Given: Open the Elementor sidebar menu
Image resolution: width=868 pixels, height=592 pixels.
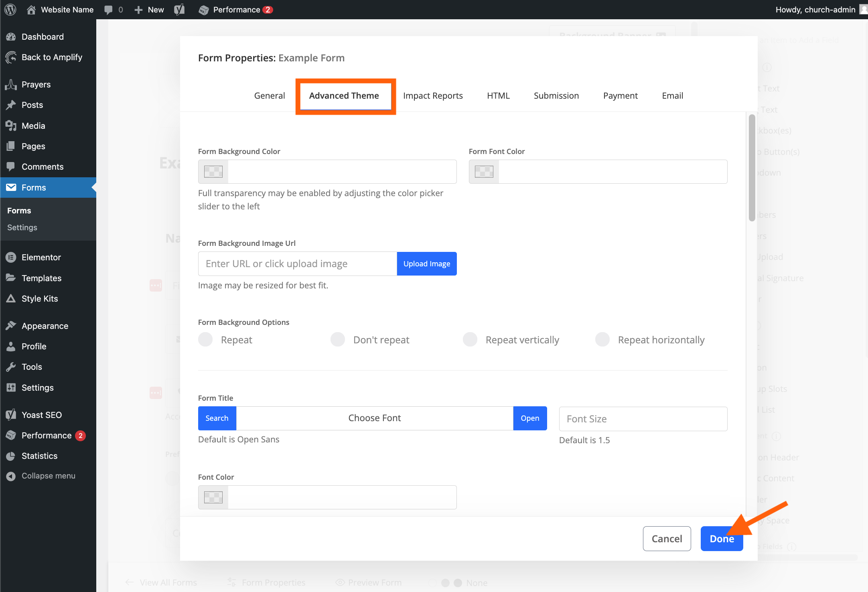Looking at the screenshot, I should point(41,257).
